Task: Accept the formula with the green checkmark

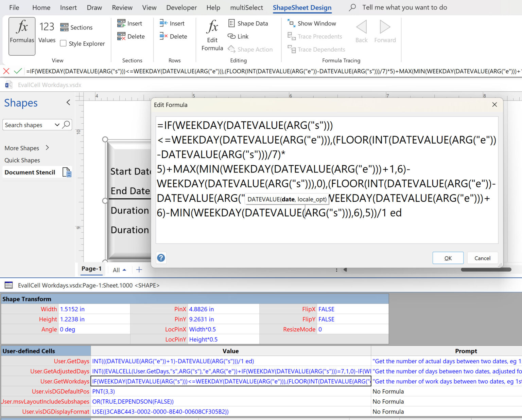Action: 18,71
